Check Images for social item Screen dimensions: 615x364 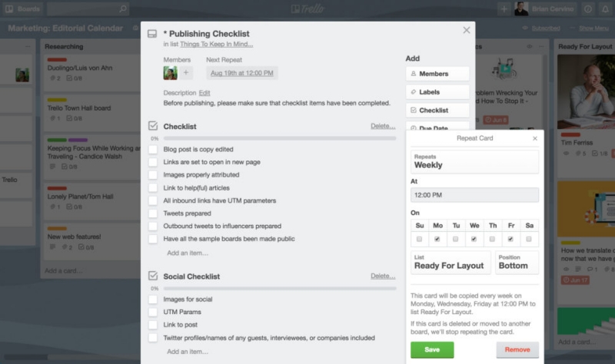pos(153,299)
